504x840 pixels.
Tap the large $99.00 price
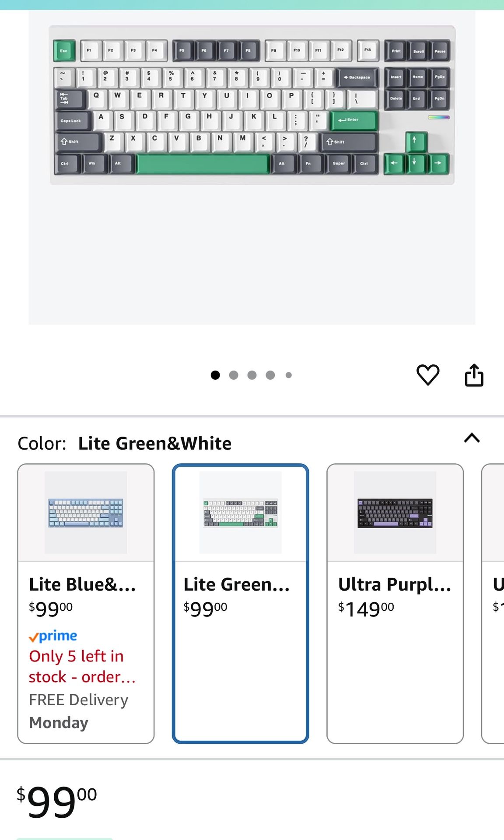click(x=57, y=801)
